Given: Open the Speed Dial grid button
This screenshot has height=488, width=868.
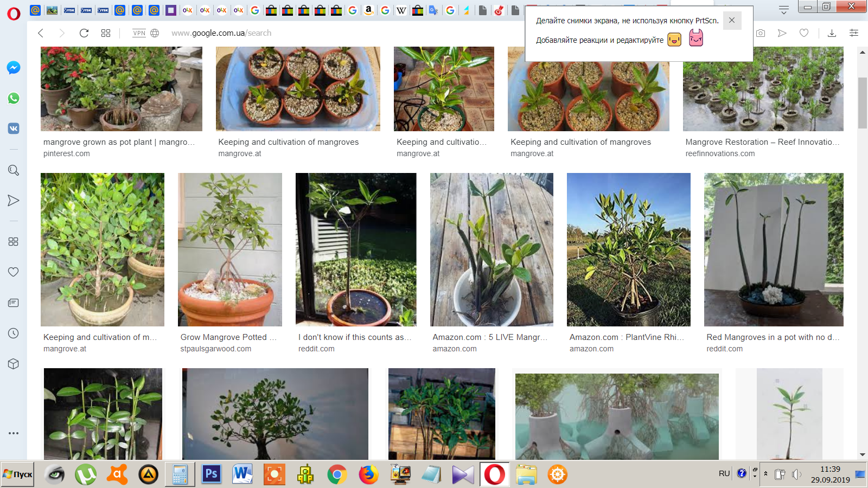Looking at the screenshot, I should pyautogui.click(x=106, y=33).
